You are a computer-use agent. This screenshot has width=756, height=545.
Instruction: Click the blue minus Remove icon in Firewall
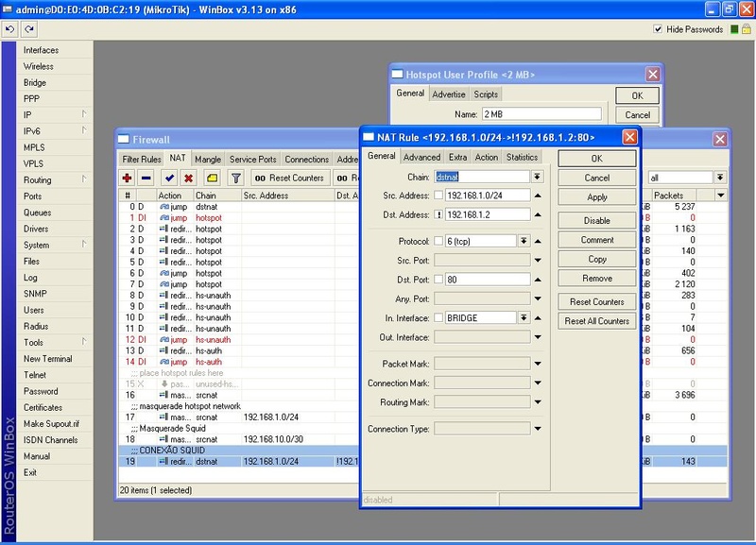[146, 178]
